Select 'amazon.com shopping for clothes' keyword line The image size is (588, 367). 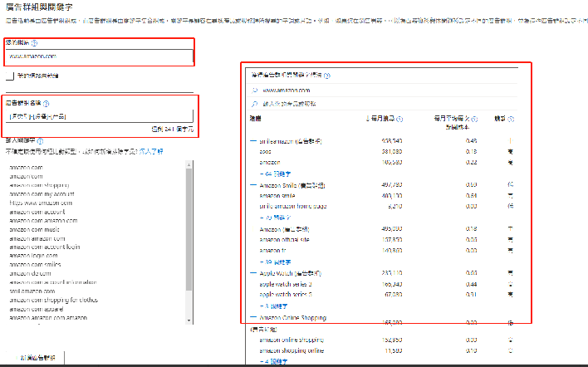(53, 300)
